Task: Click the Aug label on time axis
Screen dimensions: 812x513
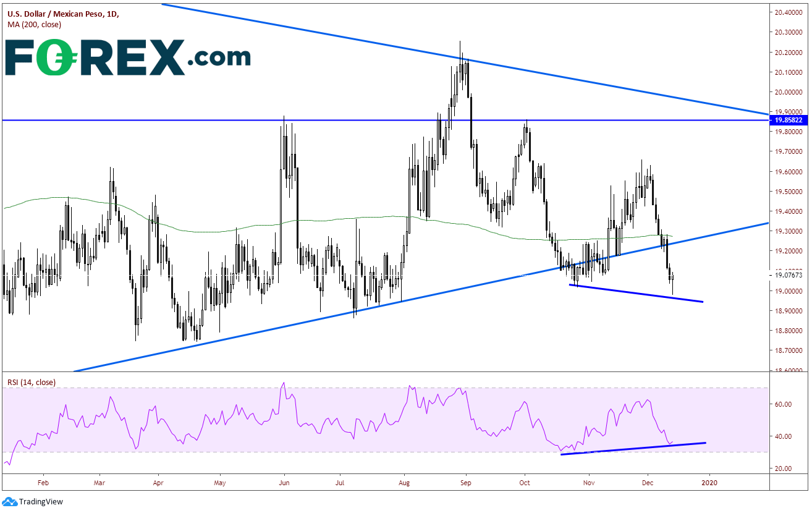Action: (404, 482)
